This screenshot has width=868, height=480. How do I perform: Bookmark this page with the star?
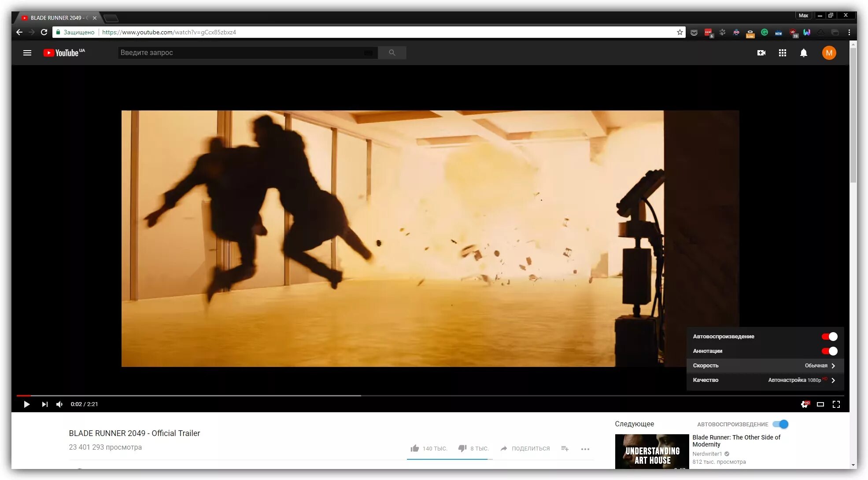click(x=680, y=32)
